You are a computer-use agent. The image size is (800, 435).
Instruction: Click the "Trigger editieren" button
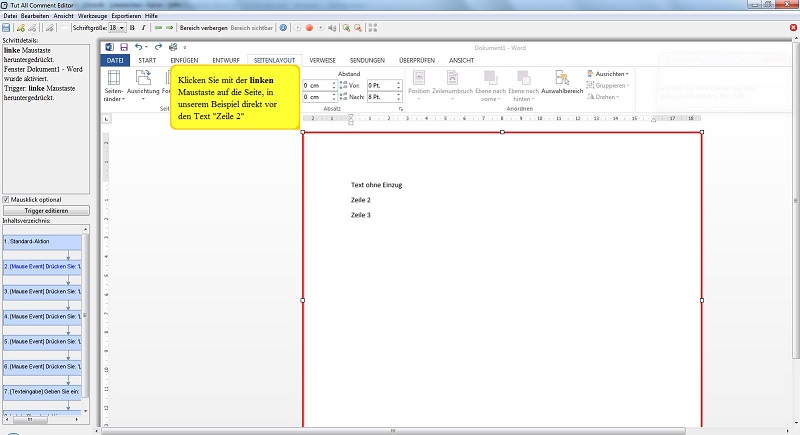(x=46, y=210)
